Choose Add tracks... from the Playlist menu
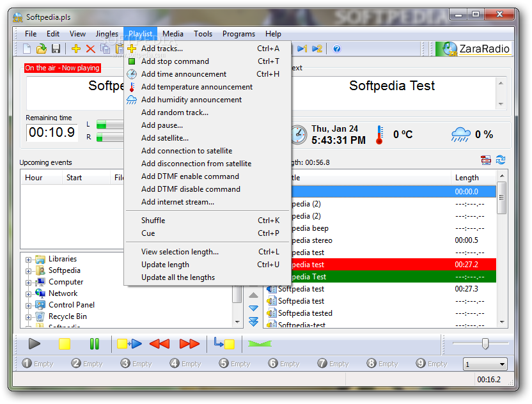Image resolution: width=532 pixels, height=404 pixels. tap(208, 49)
